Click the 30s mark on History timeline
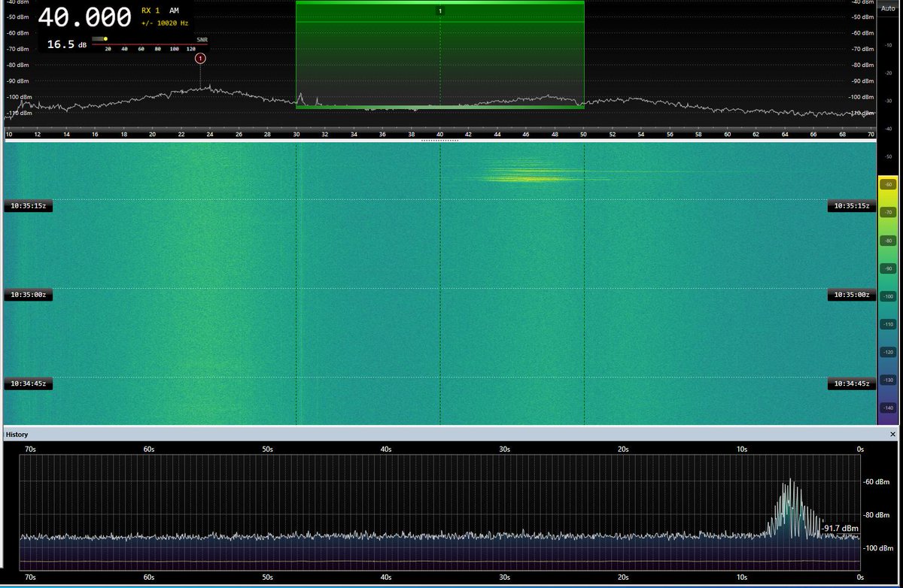903x588 pixels. [504, 449]
